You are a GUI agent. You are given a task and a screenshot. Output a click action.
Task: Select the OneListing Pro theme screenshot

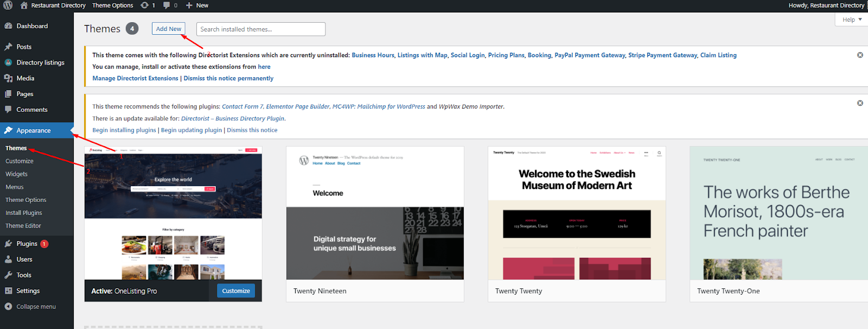[173, 213]
